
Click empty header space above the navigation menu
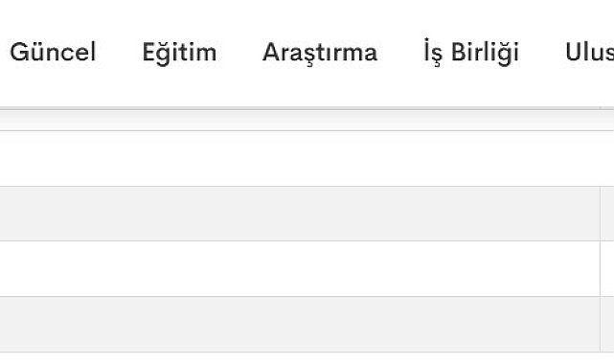click(x=307, y=15)
